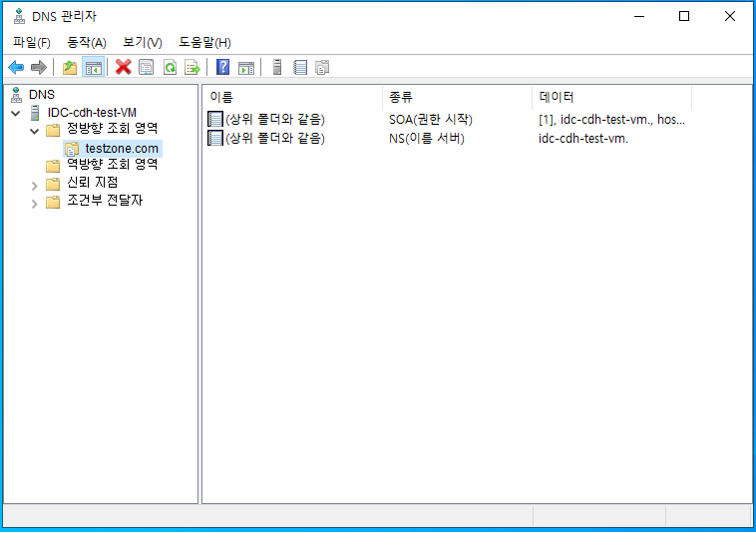756x533 pixels.
Task: Click the NS record row icon
Action: tap(215, 138)
